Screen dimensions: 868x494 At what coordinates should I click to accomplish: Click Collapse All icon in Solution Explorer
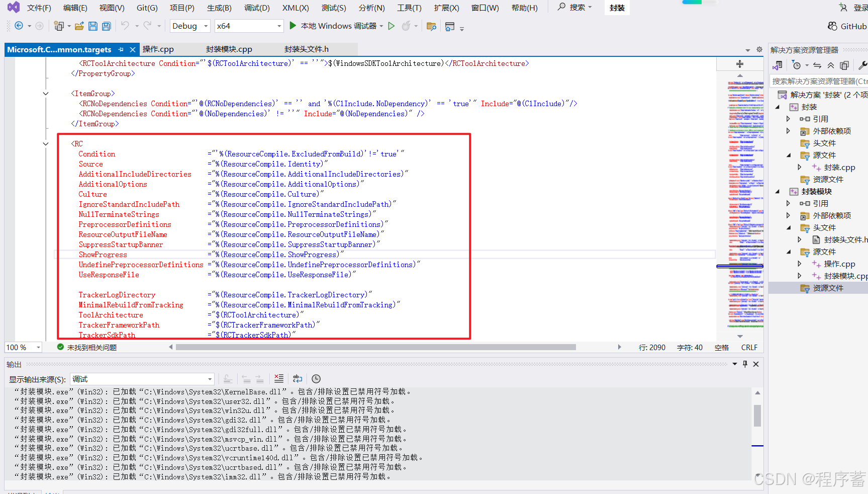831,65
